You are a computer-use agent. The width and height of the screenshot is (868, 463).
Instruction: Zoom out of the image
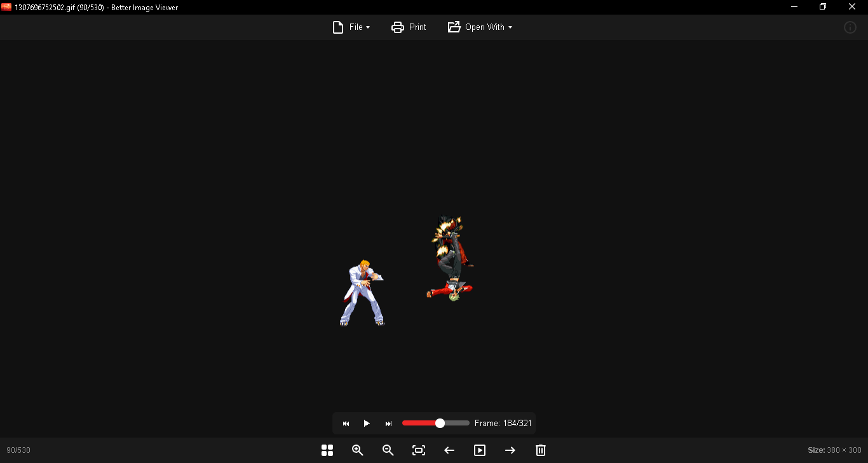(388, 450)
